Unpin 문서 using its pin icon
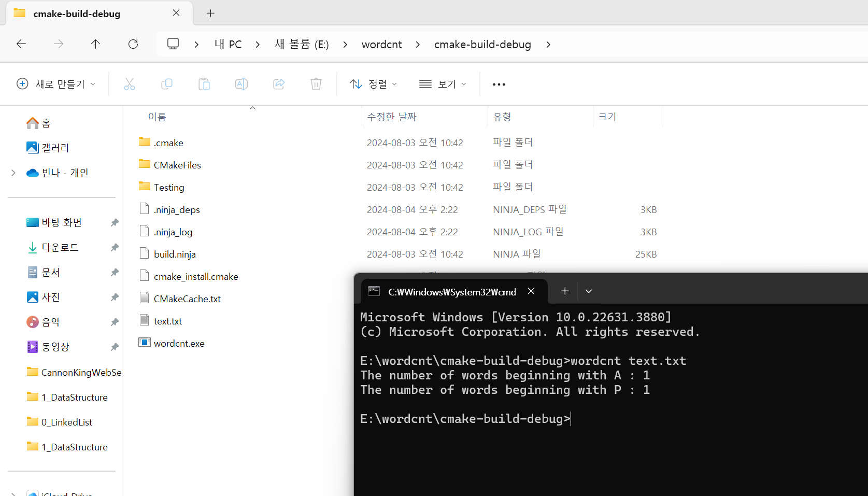868x496 pixels. pos(115,272)
